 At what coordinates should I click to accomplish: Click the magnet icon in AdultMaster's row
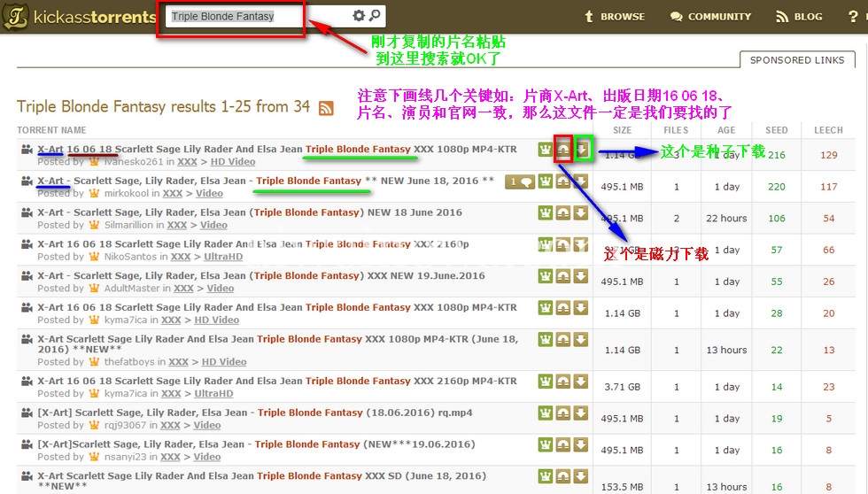563,276
